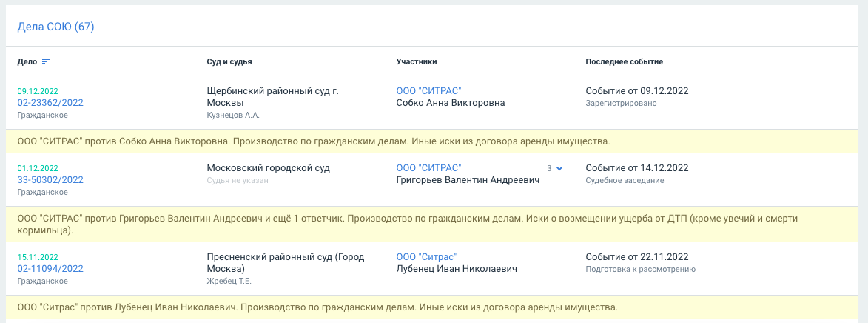This screenshot has width=868, height=323.
Task: Select the date 09.12.2022 above case number
Action: coord(38,91)
